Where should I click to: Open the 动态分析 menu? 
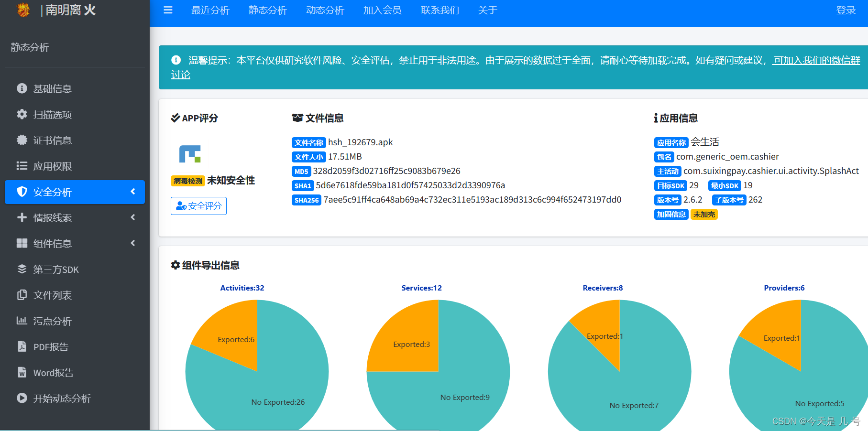[x=325, y=11]
